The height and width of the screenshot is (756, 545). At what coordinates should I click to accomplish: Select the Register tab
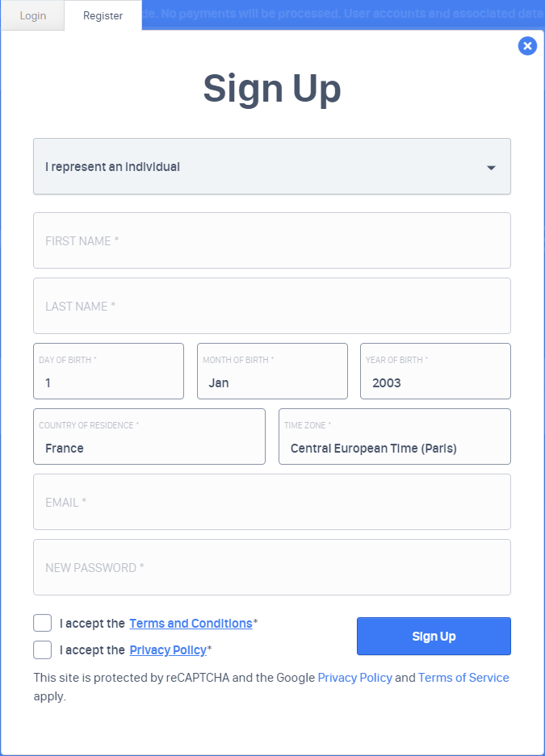[x=103, y=15]
